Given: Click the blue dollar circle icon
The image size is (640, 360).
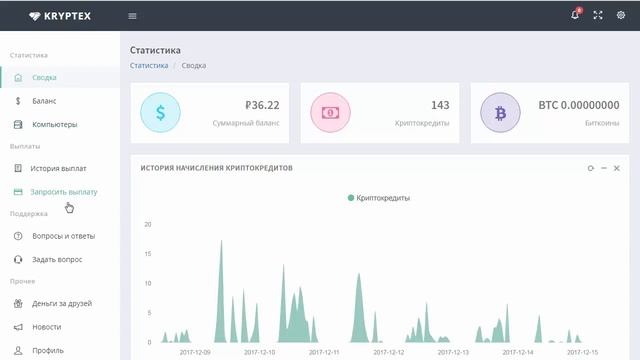Looking at the screenshot, I should click(x=160, y=113).
